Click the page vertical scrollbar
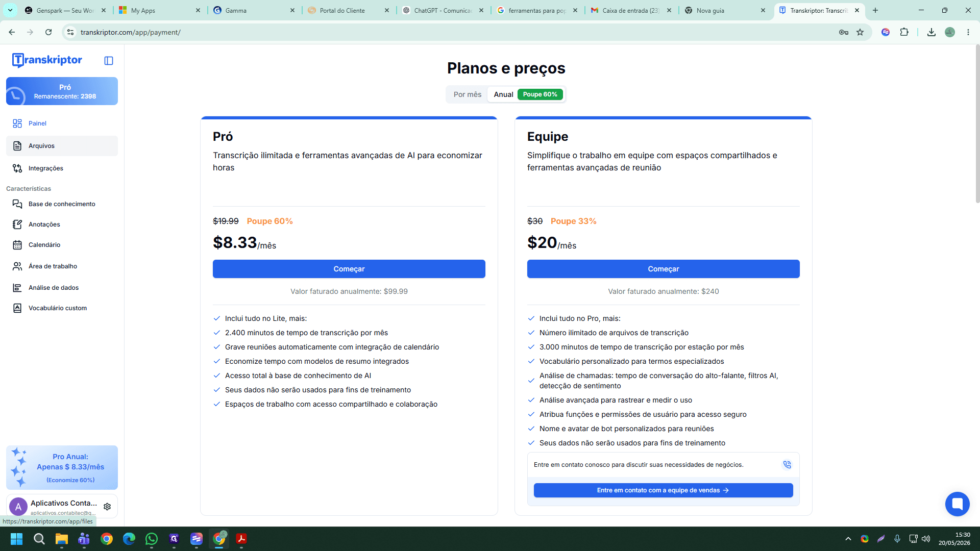The image size is (980, 551). click(x=977, y=124)
